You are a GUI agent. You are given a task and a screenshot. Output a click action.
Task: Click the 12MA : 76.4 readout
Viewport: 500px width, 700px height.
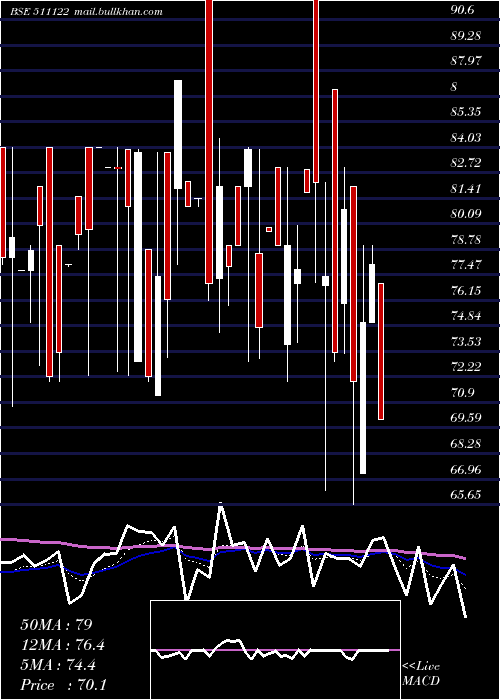[64, 645]
